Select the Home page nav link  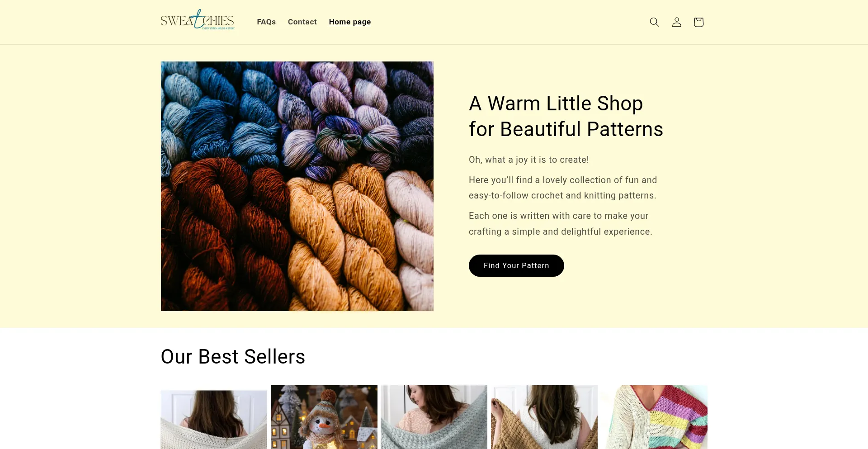(350, 22)
